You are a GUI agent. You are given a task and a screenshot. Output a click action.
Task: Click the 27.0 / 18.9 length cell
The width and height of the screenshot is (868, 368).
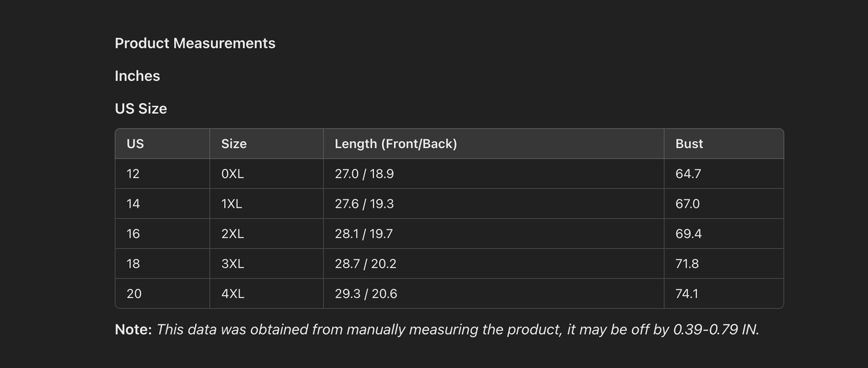point(364,173)
